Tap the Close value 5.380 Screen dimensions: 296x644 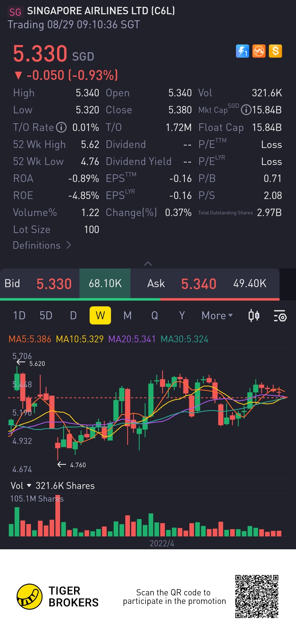coord(180,110)
